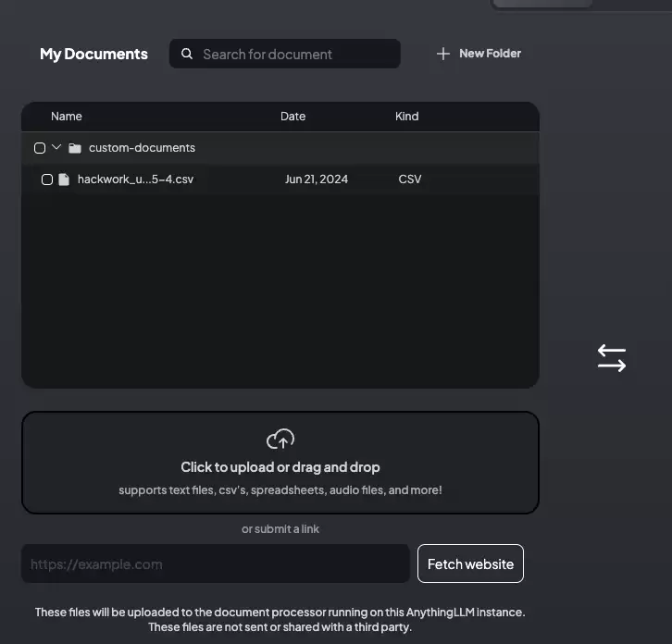Select the hackwork_u...5-4.csv file name
Image resolution: width=672 pixels, height=644 pixels.
click(135, 180)
